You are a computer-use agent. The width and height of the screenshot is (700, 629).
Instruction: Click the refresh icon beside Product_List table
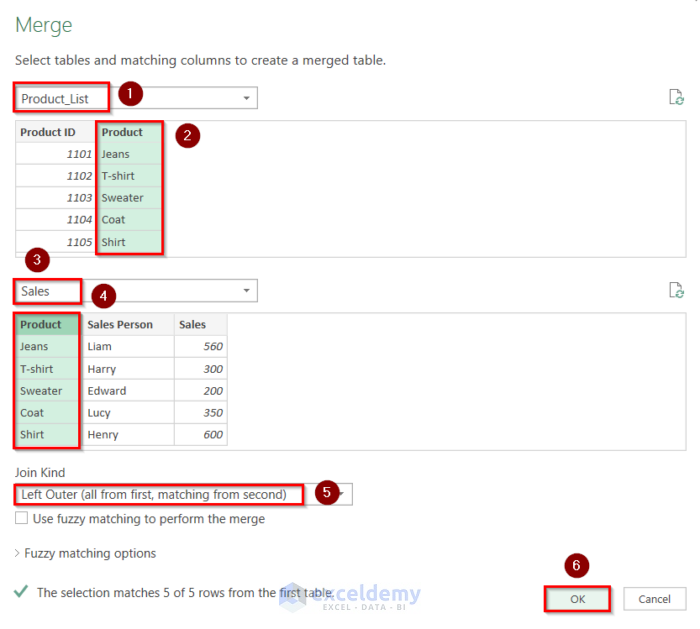coord(676,97)
